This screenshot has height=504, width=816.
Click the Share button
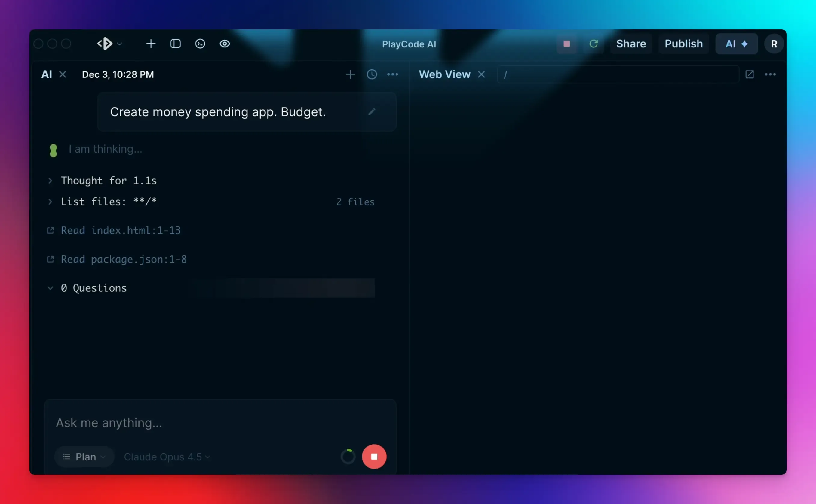[630, 44]
